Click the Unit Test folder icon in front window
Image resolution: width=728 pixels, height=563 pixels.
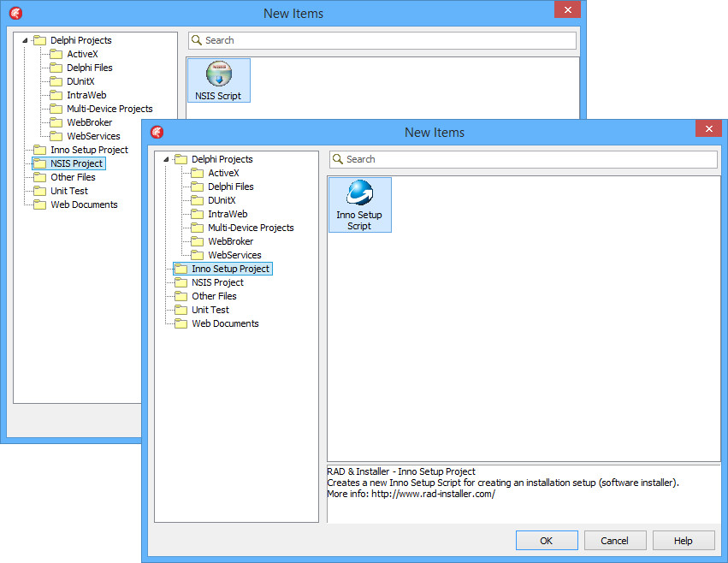pos(181,310)
